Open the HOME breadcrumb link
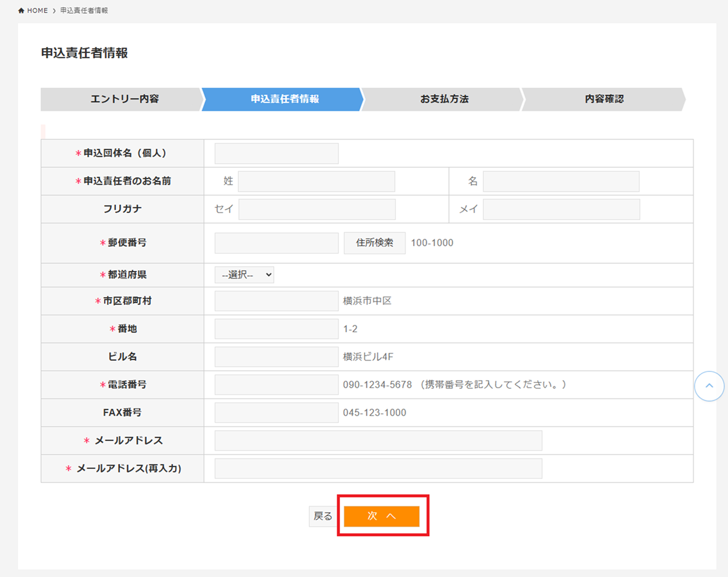This screenshot has width=728, height=577. (36, 10)
